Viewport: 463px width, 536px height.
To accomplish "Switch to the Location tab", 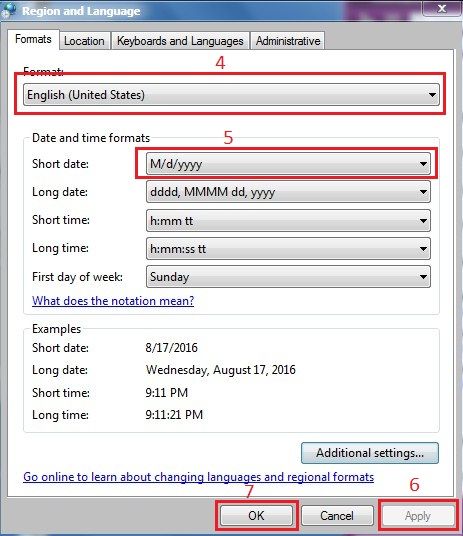I will [84, 41].
